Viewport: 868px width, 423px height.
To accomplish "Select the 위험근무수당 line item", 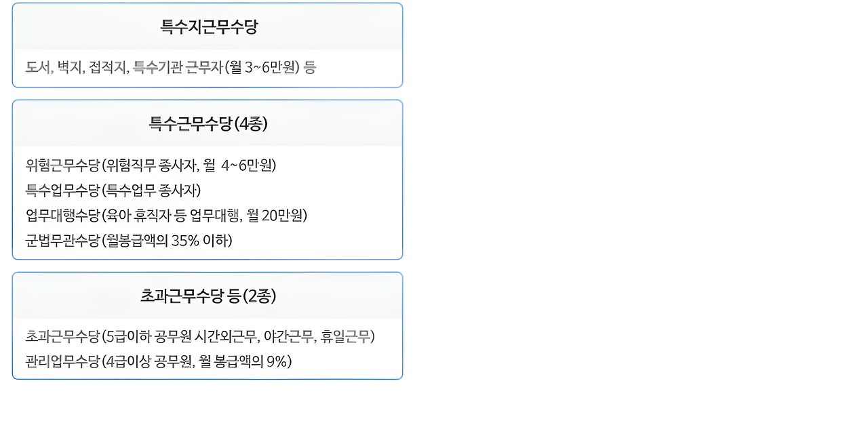I will 151,165.
